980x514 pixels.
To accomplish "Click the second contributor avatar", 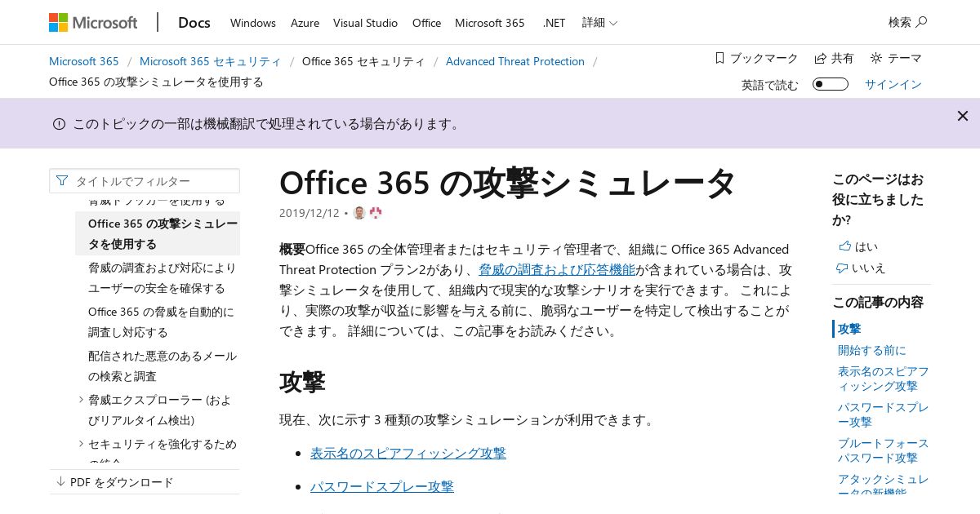I will pyautogui.click(x=376, y=213).
